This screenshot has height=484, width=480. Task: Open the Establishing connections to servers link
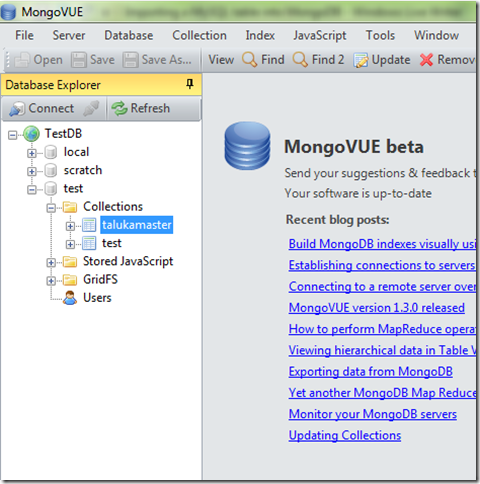tap(382, 265)
